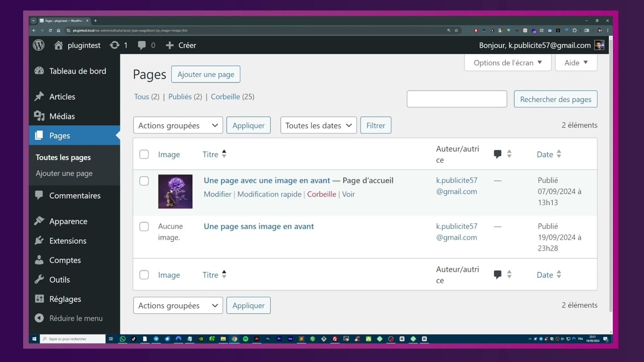This screenshot has width=644, height=362.
Task: Open Adobe Photoshop from the taskbar
Action: [268, 339]
